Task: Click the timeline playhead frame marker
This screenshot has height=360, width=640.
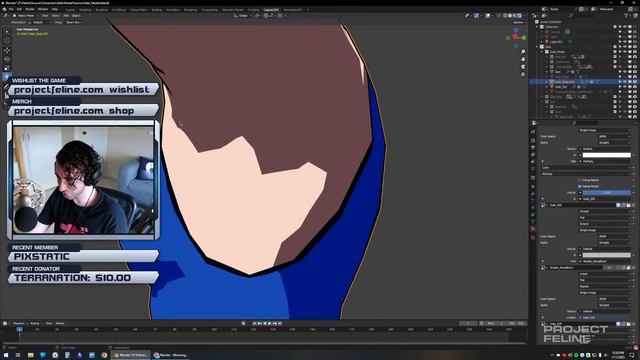Action: pyautogui.click(x=19, y=329)
